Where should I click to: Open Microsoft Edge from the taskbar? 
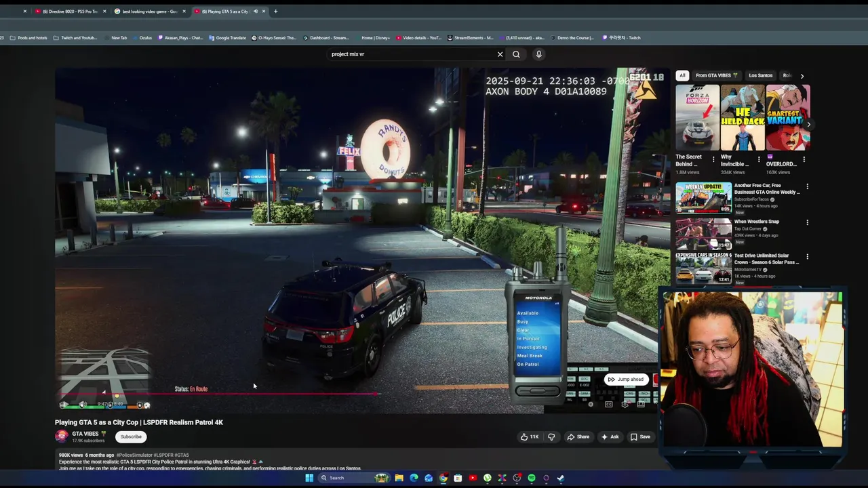tap(414, 478)
